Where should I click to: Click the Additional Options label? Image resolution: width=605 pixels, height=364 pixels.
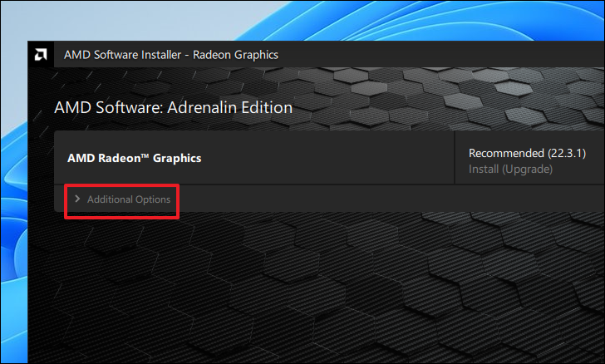coord(129,199)
